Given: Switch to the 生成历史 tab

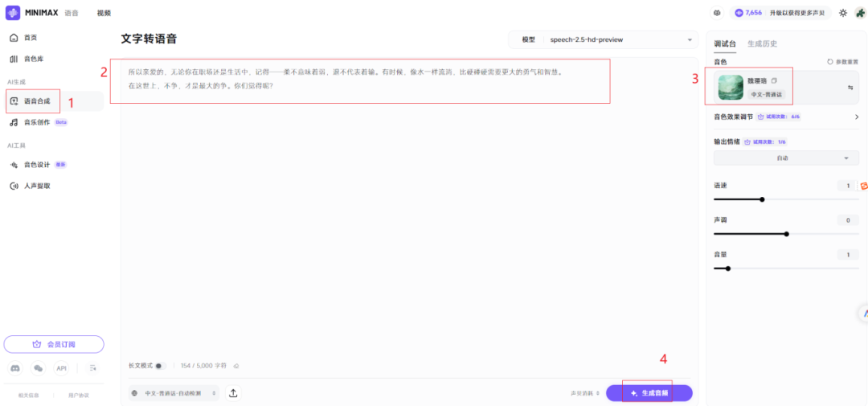Looking at the screenshot, I should [762, 43].
